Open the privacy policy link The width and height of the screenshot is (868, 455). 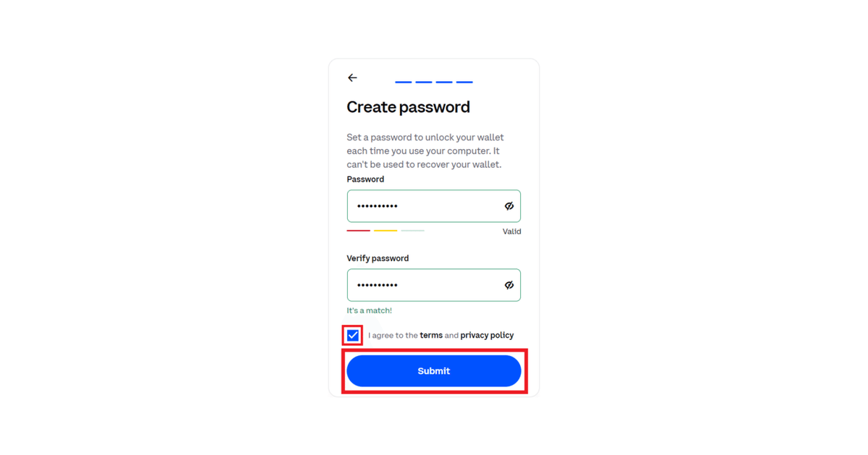(x=487, y=335)
